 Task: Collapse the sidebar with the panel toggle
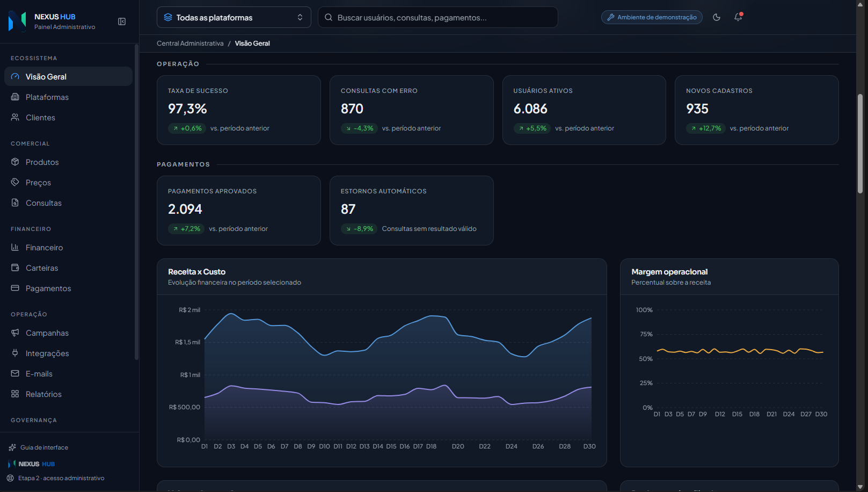tap(122, 21)
